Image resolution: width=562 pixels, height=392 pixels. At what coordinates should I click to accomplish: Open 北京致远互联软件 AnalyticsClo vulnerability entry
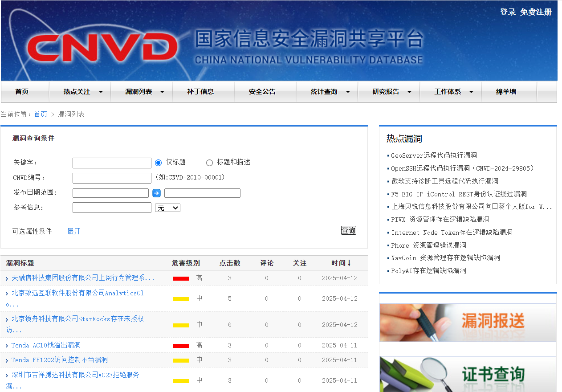(75, 299)
